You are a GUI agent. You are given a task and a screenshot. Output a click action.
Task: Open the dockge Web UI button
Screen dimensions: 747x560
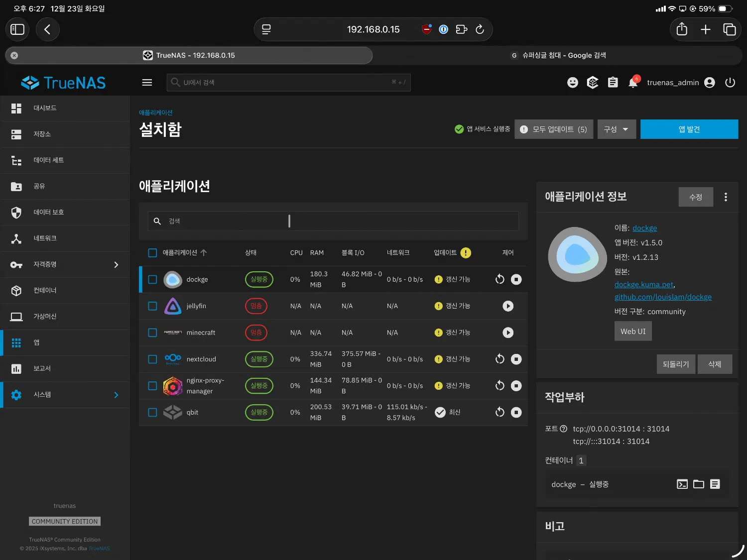pos(632,331)
